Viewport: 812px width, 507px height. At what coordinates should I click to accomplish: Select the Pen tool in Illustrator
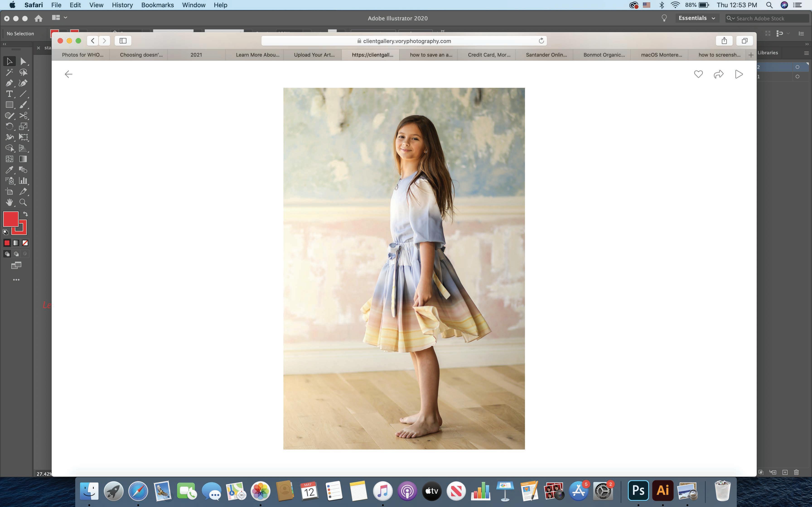9,83
